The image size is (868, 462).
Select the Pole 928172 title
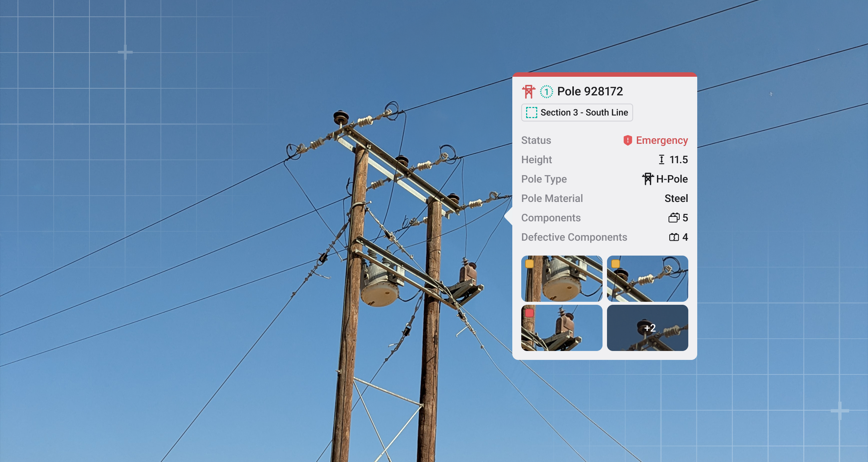(590, 91)
